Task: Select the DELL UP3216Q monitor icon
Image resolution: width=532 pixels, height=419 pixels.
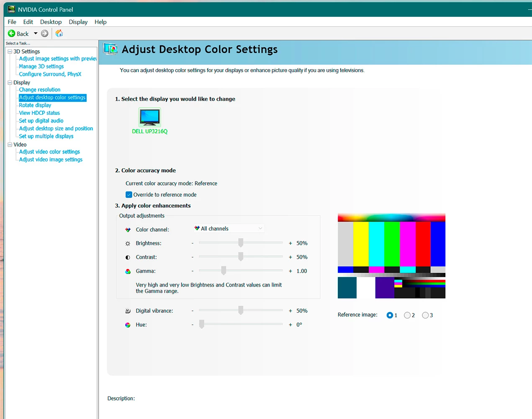Action: click(x=150, y=117)
